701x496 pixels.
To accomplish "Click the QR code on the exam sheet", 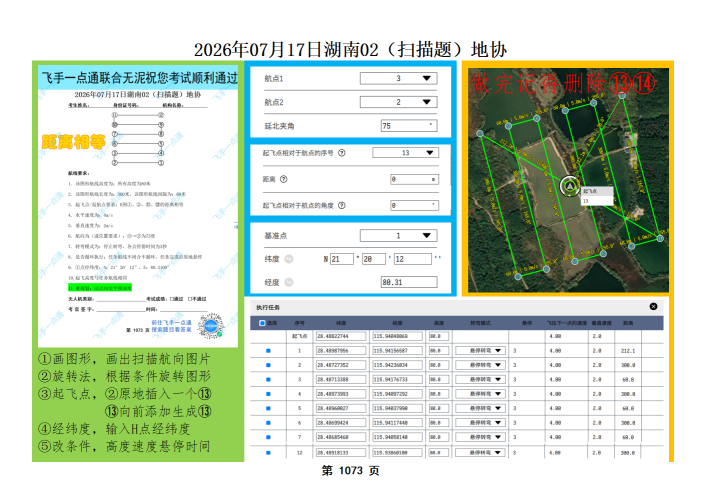I will point(211,326).
